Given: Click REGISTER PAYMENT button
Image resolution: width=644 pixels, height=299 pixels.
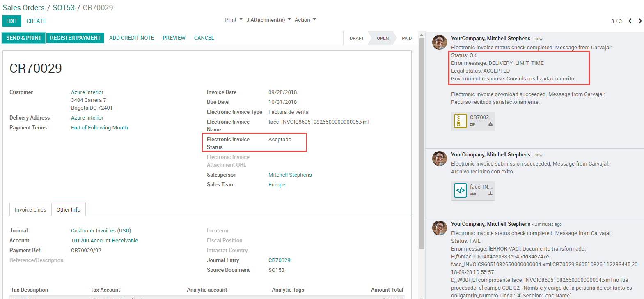Looking at the screenshot, I should 75,38.
